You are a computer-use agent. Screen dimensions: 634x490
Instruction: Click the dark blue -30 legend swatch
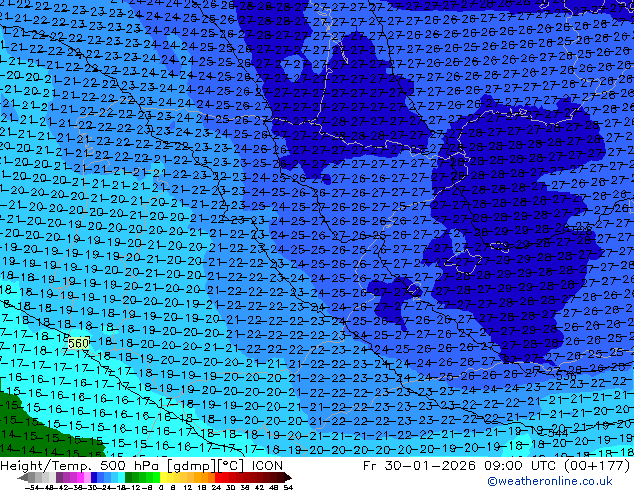point(94,477)
